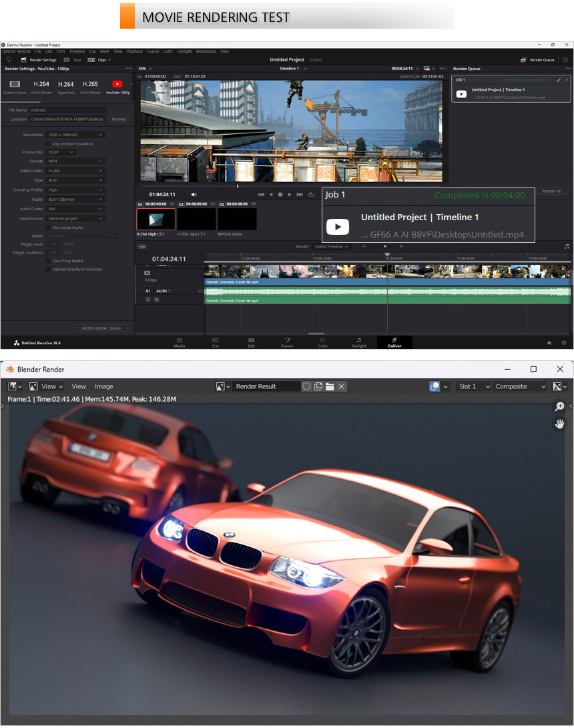Open image folder icon in Blender header
This screenshot has width=574, height=728.
click(x=330, y=386)
